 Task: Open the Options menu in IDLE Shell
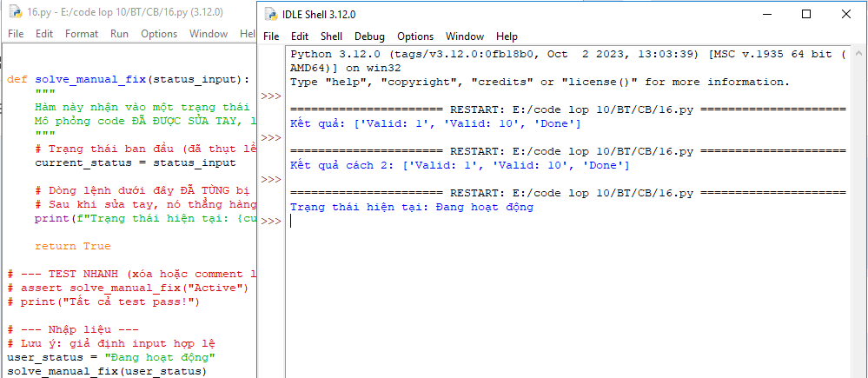pyautogui.click(x=415, y=36)
